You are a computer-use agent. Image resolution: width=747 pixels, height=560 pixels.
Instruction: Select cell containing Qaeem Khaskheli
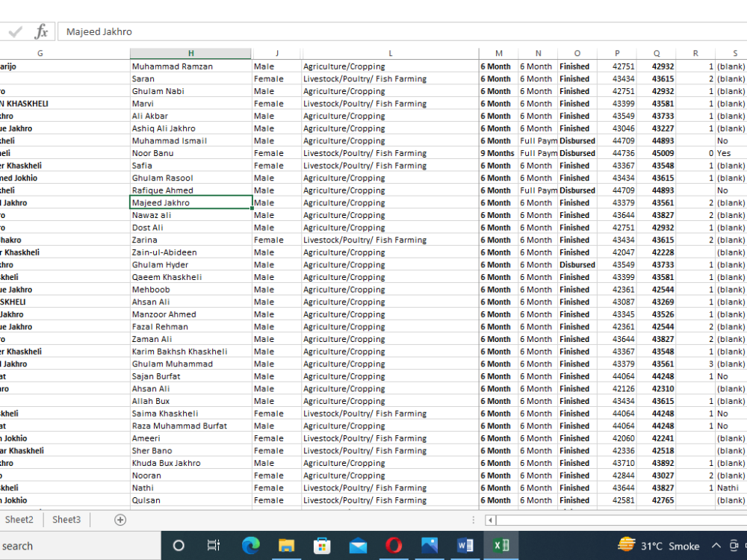(190, 277)
